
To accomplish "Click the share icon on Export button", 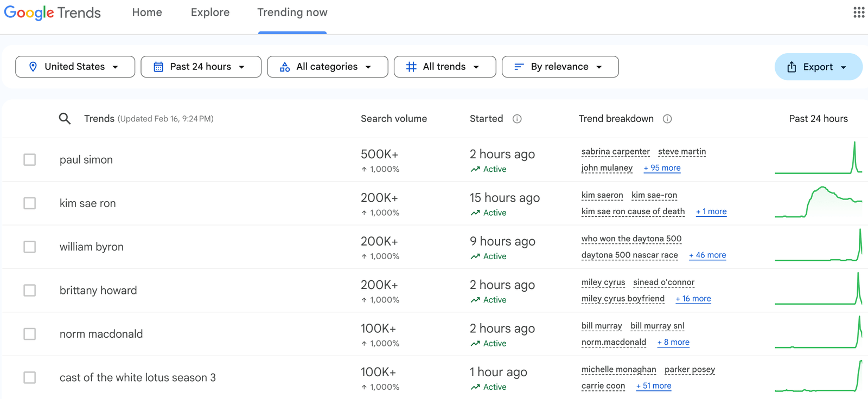I will pyautogui.click(x=792, y=67).
